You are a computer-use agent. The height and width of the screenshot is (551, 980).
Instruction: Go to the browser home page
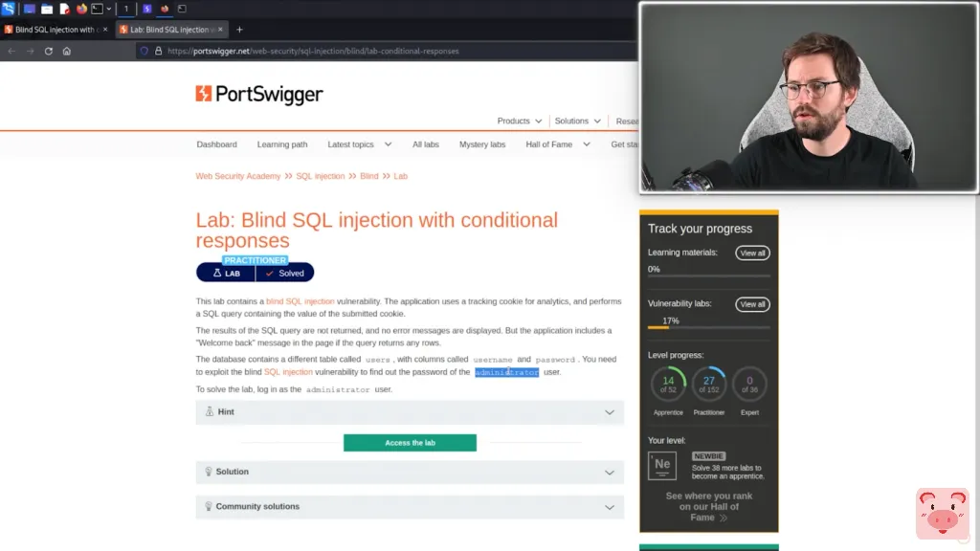coord(66,52)
